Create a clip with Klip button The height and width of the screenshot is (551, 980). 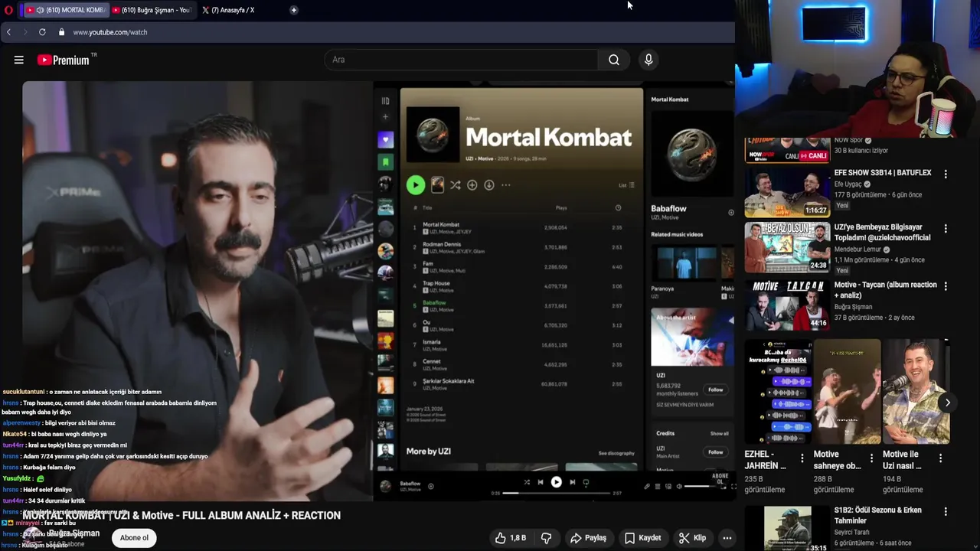pyautogui.click(x=692, y=538)
